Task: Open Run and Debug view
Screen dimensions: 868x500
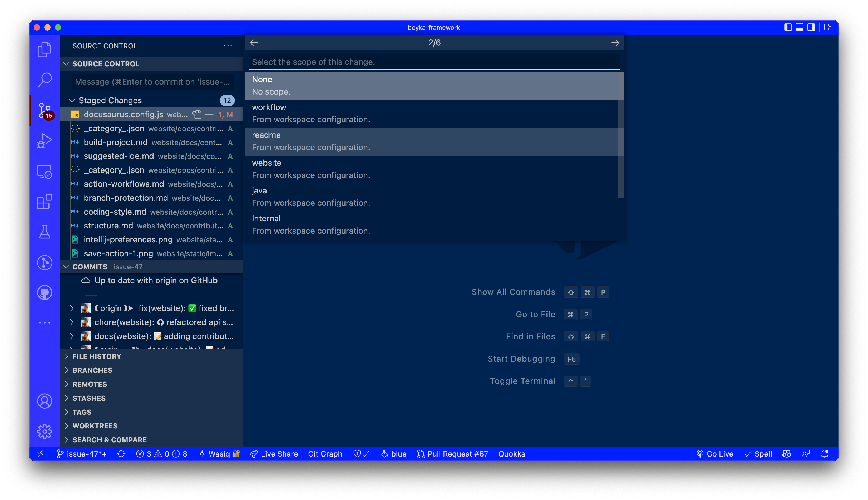Action: pyautogui.click(x=44, y=141)
